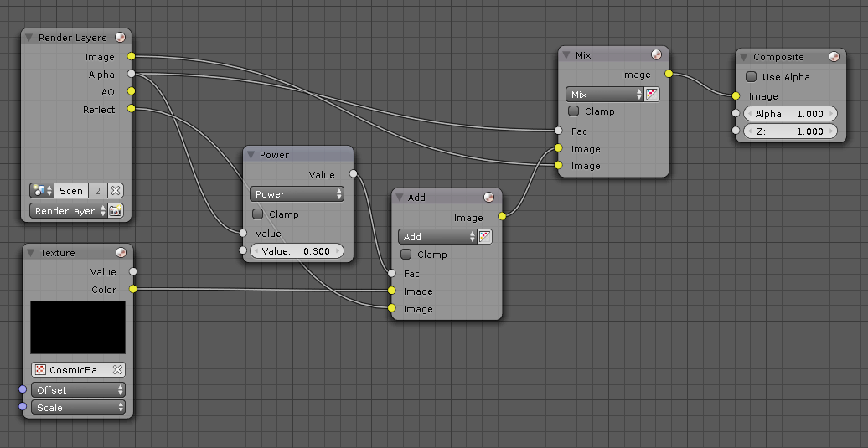Viewport: 868px width, 448px height.
Task: Select the Composite node title
Action: pyautogui.click(x=778, y=57)
